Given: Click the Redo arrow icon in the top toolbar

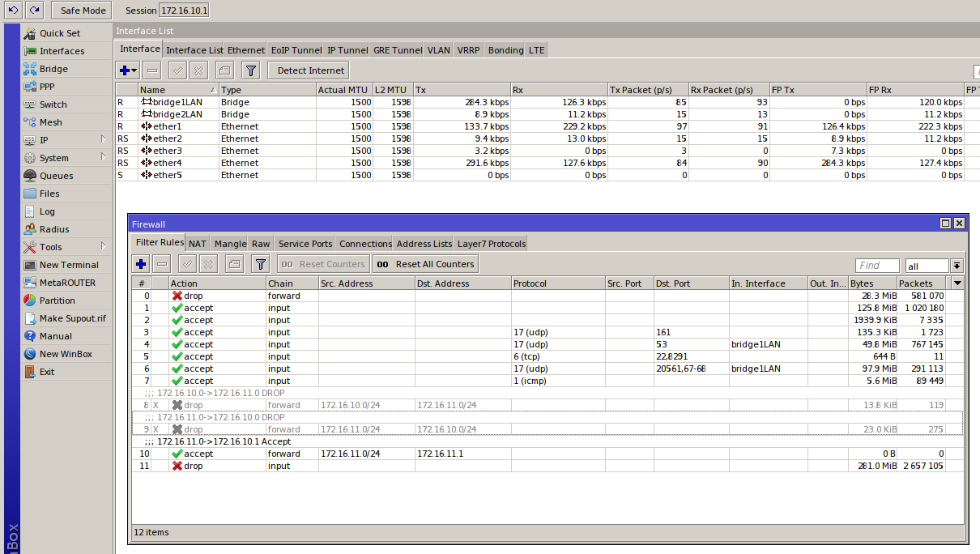Looking at the screenshot, I should click(34, 11).
